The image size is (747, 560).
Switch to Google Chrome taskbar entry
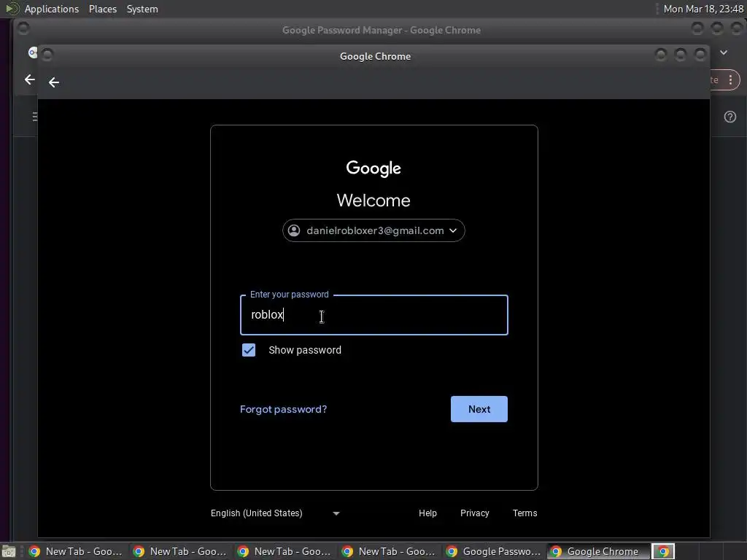click(x=597, y=551)
